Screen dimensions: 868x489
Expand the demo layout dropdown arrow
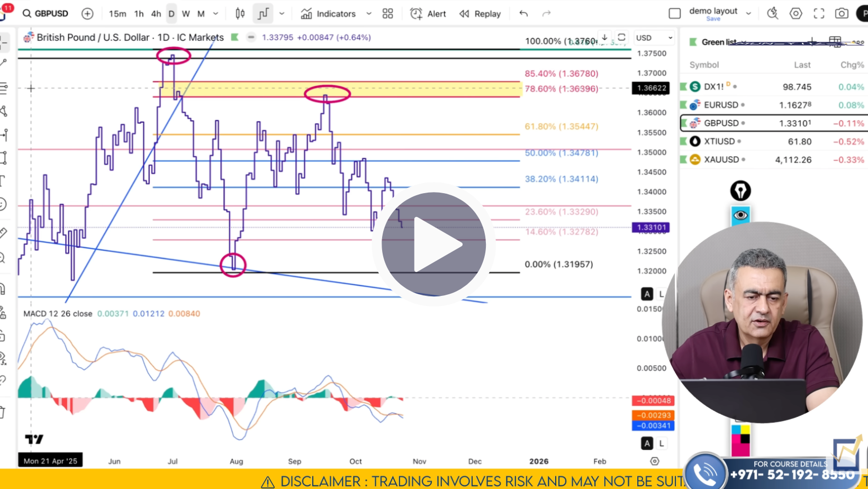click(x=748, y=14)
